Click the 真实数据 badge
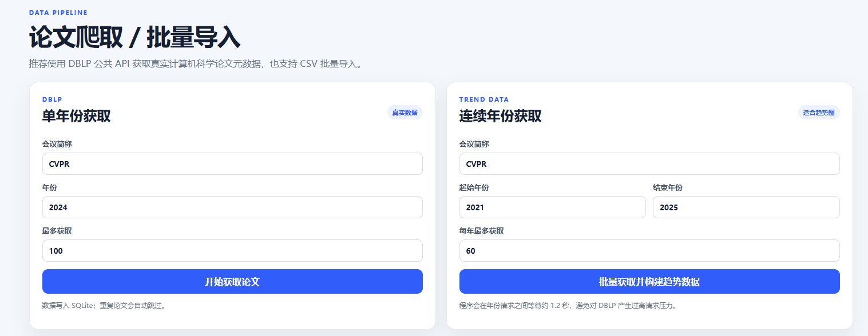The image size is (868, 336). [405, 113]
